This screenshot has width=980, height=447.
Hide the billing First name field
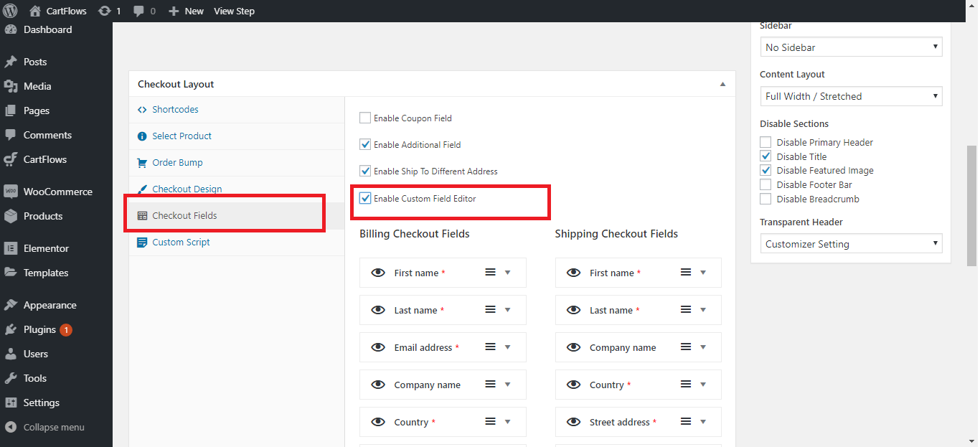click(378, 273)
